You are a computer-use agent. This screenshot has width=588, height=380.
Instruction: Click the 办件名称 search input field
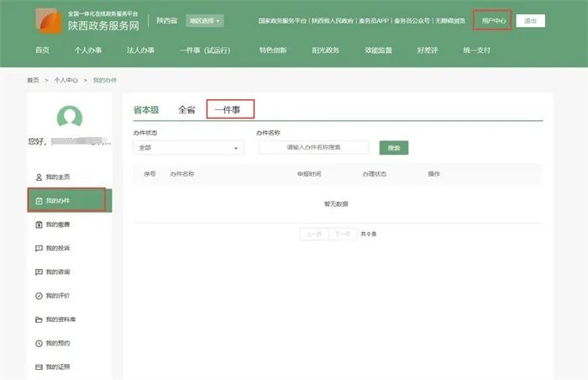click(313, 147)
